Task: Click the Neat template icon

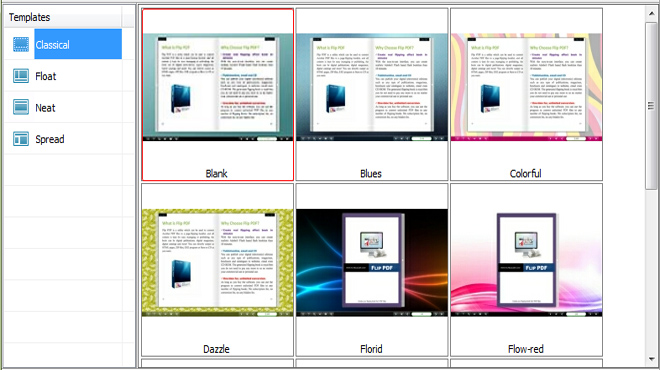Action: 21,107
